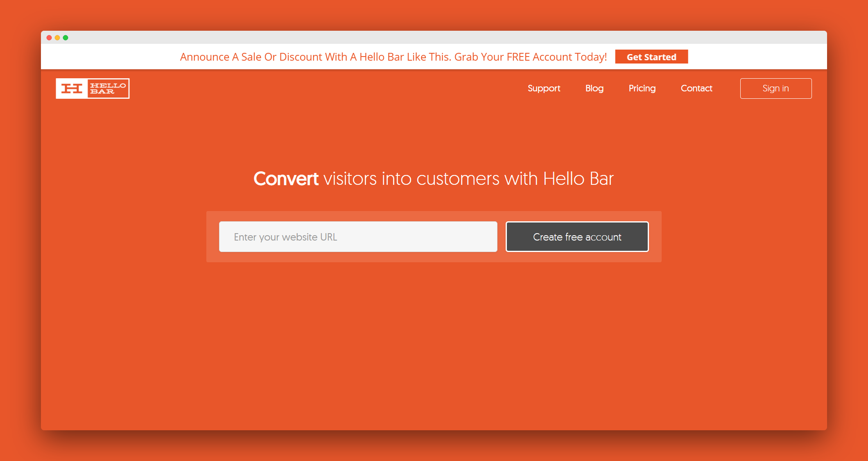Minimize the window with the yellow button
This screenshot has height=461, width=868.
click(57, 37)
